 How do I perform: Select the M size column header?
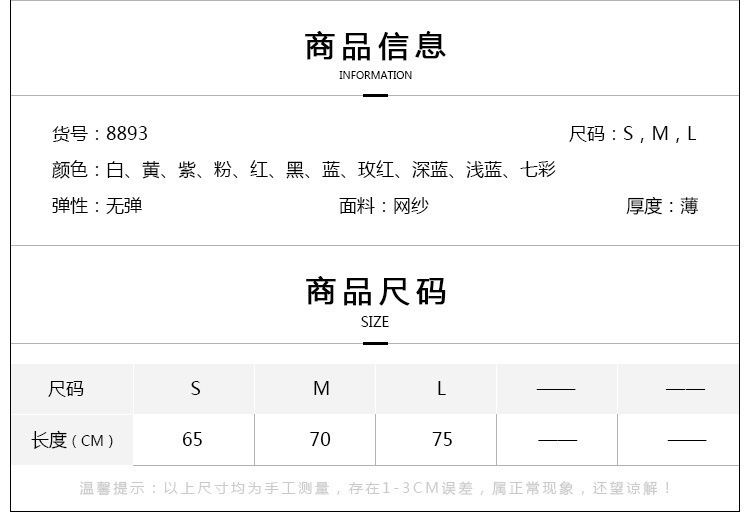[x=315, y=389]
